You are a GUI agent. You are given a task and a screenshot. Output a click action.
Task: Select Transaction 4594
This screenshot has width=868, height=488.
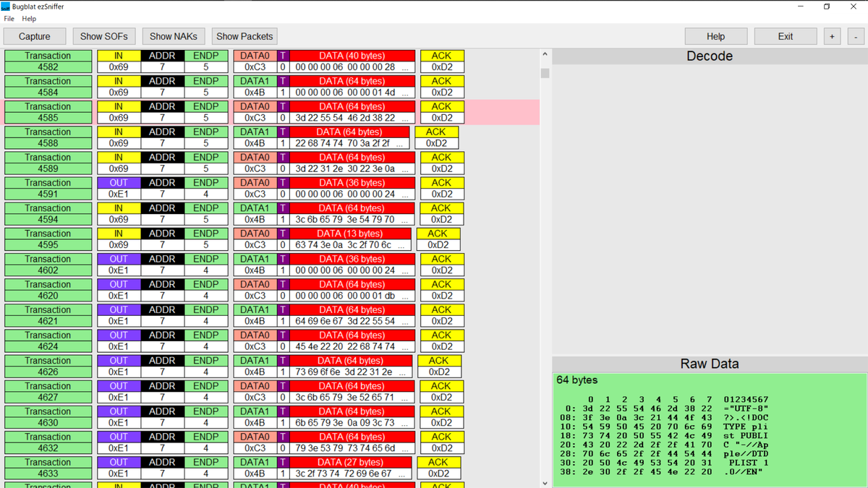point(48,213)
